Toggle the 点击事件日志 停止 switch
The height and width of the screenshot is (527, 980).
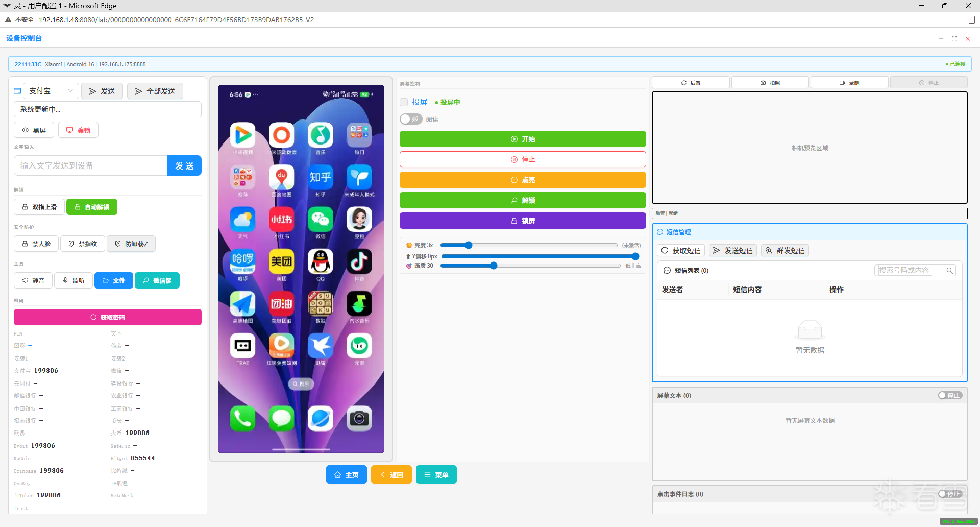tap(950, 494)
